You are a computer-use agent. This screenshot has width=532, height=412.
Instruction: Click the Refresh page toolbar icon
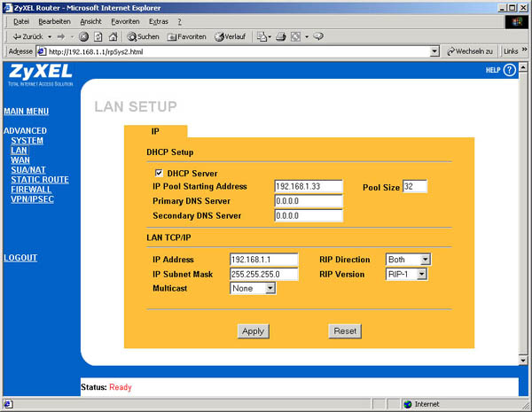point(98,36)
